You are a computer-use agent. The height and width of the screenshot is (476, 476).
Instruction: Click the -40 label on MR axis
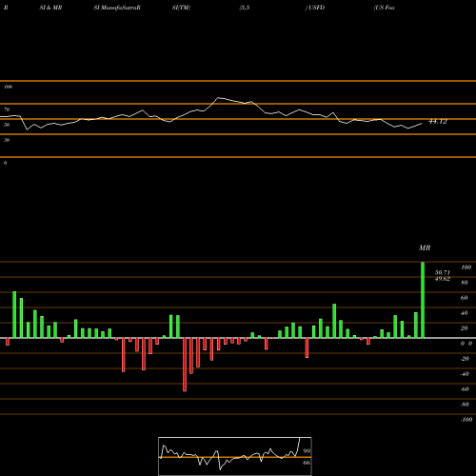tap(465, 374)
